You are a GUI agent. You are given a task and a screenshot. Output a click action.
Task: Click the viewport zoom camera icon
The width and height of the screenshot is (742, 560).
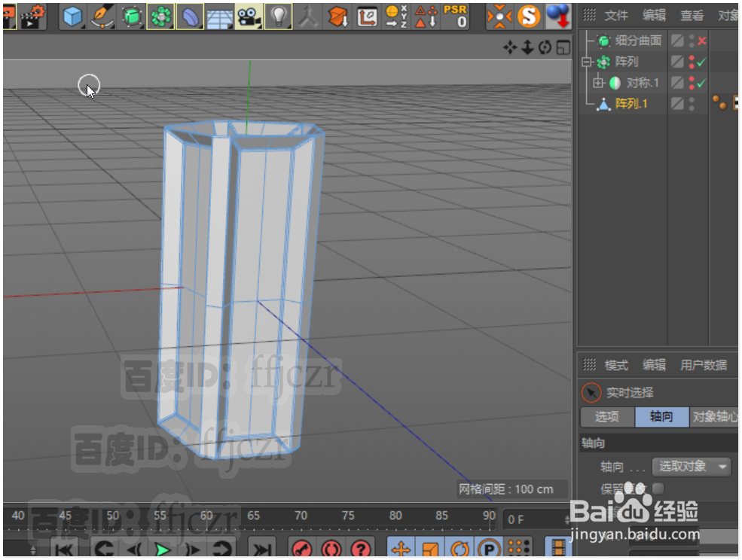pyautogui.click(x=527, y=47)
